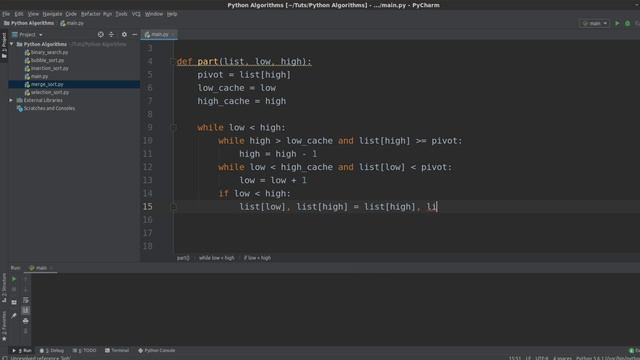Expand External Libraries node arrow
The image size is (640, 360).
point(11,100)
